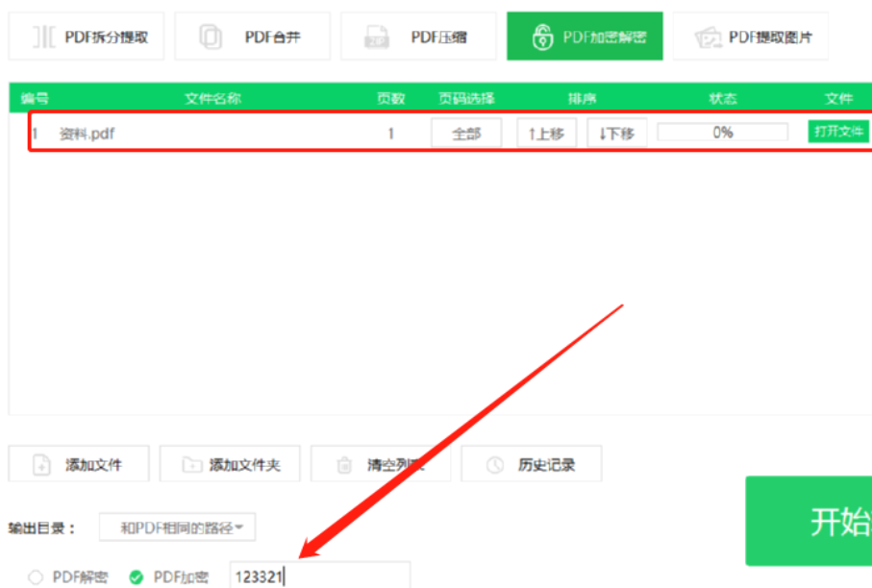Move 资料.pdf down with 下移
Viewport: 872px width, 588px height.
(x=616, y=134)
